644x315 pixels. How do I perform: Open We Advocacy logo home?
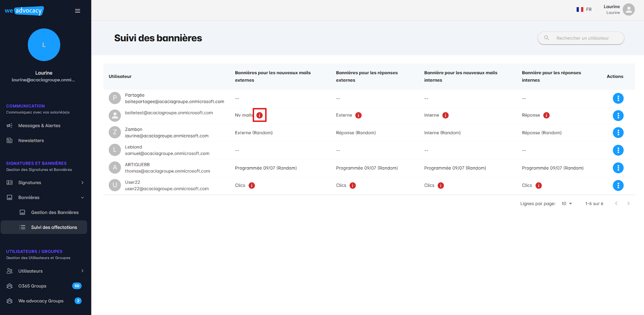[x=24, y=11]
